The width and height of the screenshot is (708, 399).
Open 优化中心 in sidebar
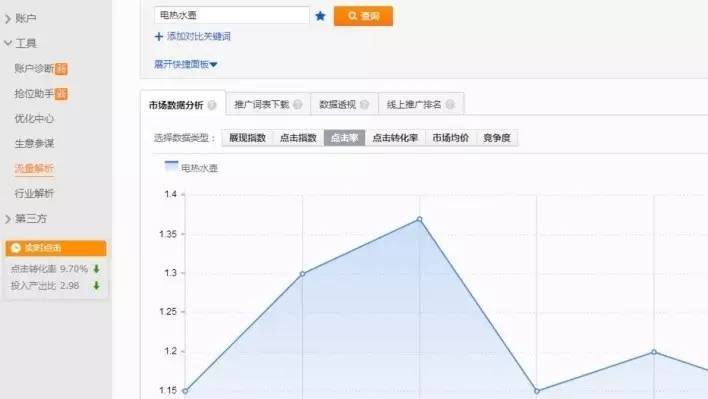[34, 119]
